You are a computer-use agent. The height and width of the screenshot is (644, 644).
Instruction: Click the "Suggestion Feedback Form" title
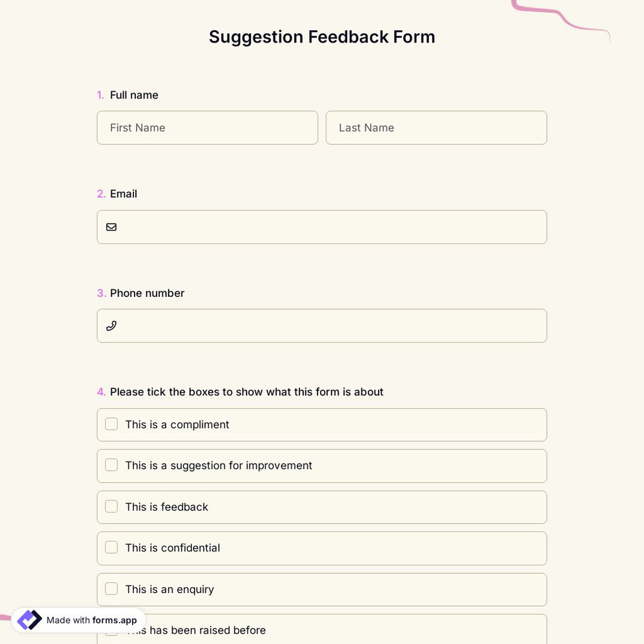pyautogui.click(x=322, y=37)
